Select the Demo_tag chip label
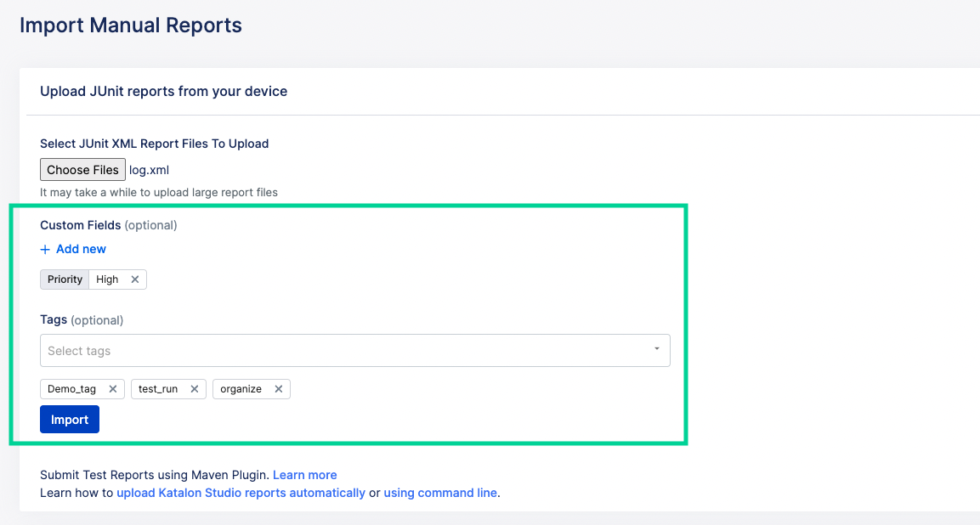The height and width of the screenshot is (525, 980). tap(71, 388)
